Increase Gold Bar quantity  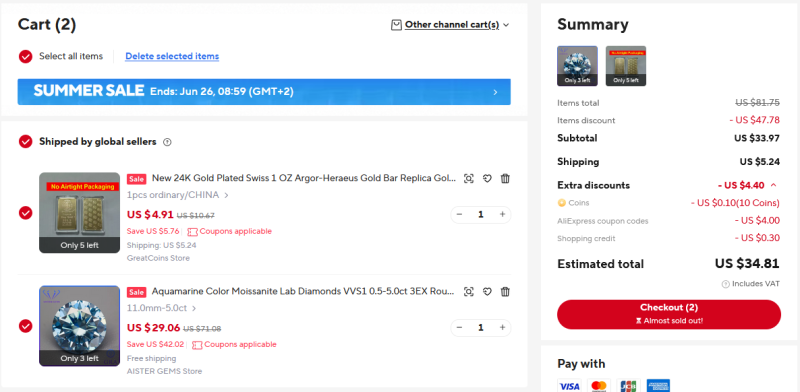point(502,214)
